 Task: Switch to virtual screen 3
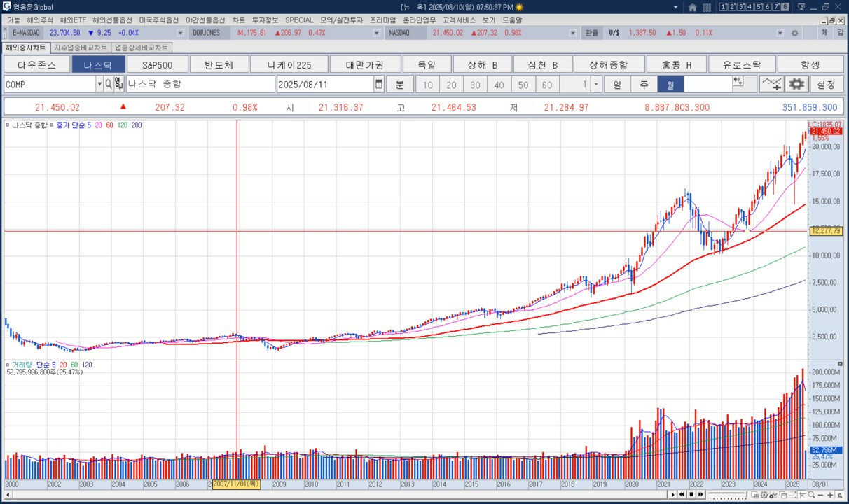(x=741, y=7)
